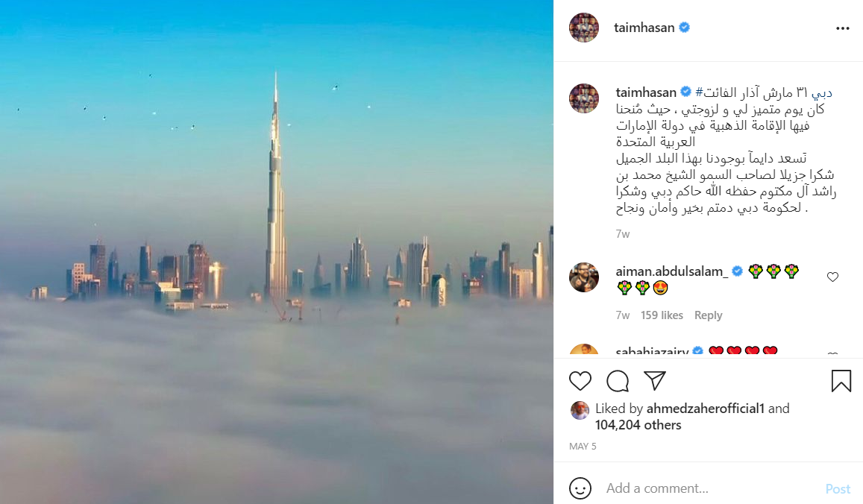Open the caption author's avatar

(x=584, y=98)
